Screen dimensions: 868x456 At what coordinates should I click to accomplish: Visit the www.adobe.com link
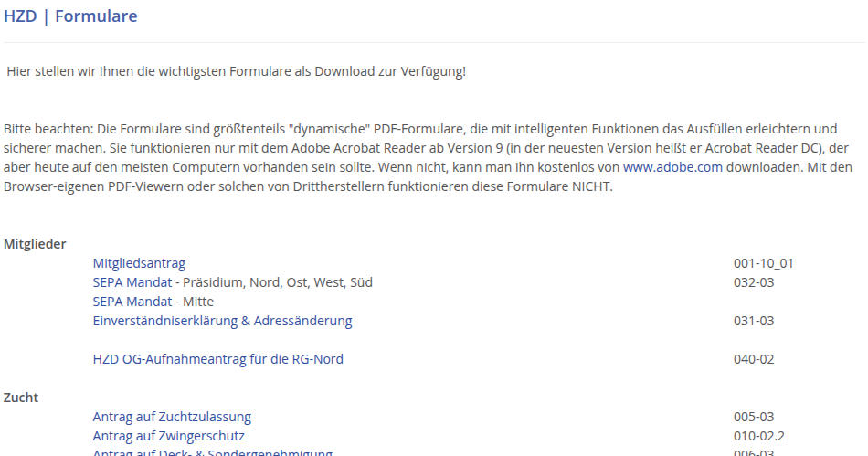click(x=672, y=167)
